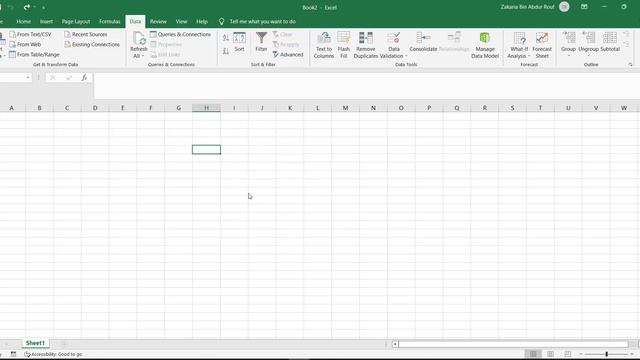Screen dimensions: 640x360
Task: Apply Flash Fill
Action: [344, 45]
